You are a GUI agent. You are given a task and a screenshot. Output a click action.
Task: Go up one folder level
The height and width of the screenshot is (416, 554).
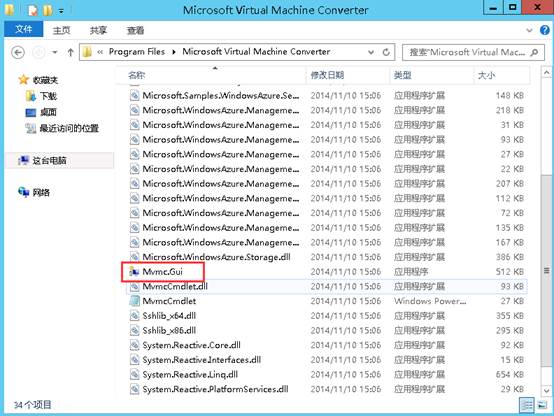pyautogui.click(x=70, y=53)
